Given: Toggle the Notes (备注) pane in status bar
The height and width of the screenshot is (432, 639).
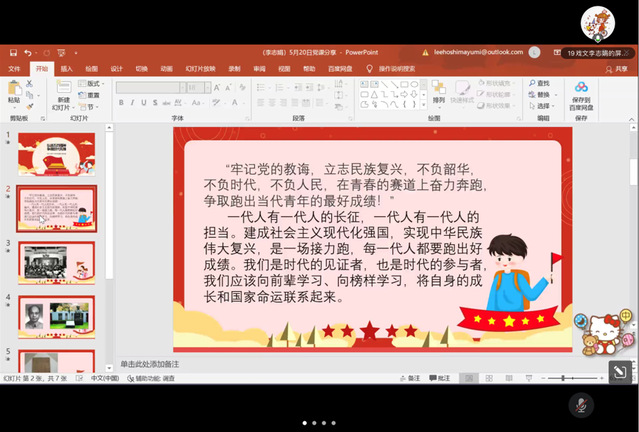Looking at the screenshot, I should point(409,379).
